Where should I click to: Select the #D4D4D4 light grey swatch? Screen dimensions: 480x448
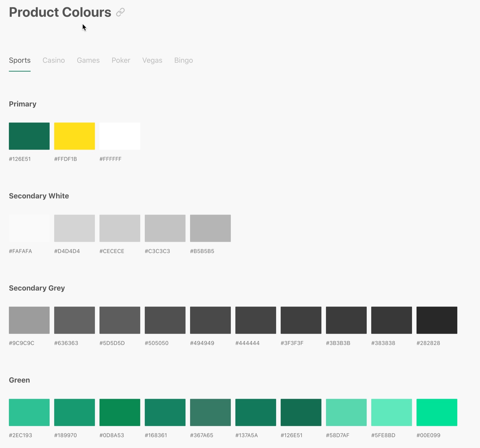tap(74, 228)
